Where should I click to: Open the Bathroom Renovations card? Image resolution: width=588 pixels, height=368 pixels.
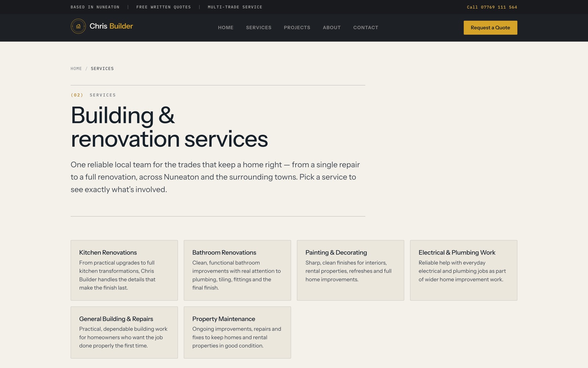coord(237,270)
